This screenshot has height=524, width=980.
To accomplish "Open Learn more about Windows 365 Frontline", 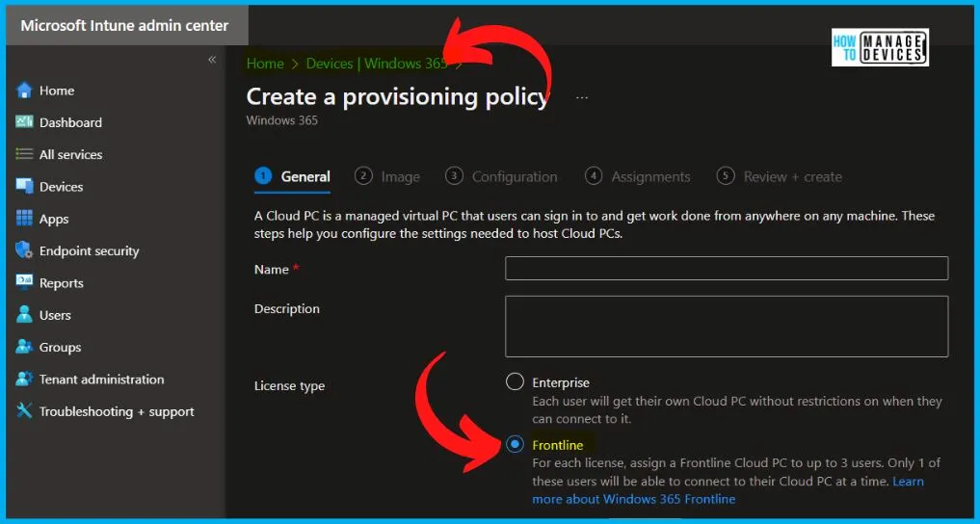I will point(728,490).
